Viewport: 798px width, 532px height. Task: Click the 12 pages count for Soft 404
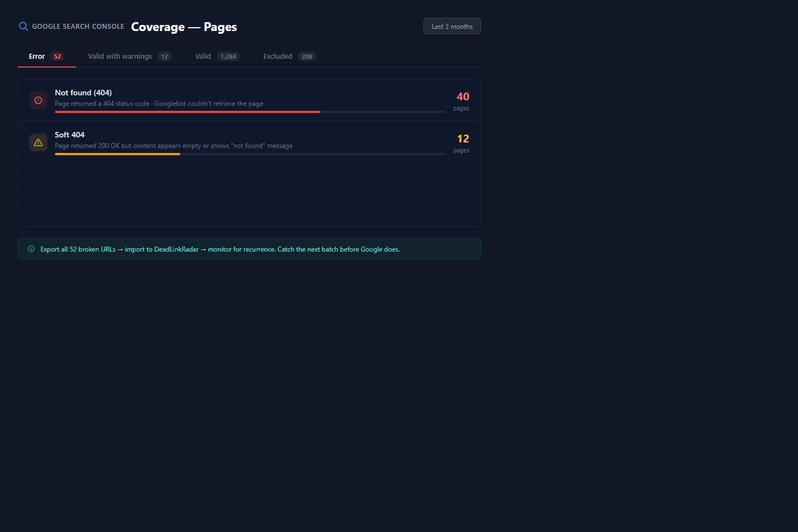pos(462,139)
